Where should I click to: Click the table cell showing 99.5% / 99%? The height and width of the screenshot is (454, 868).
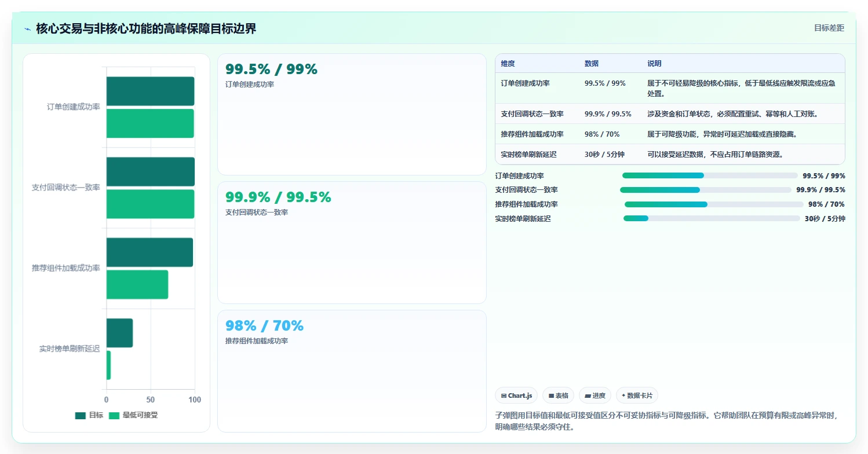605,83
